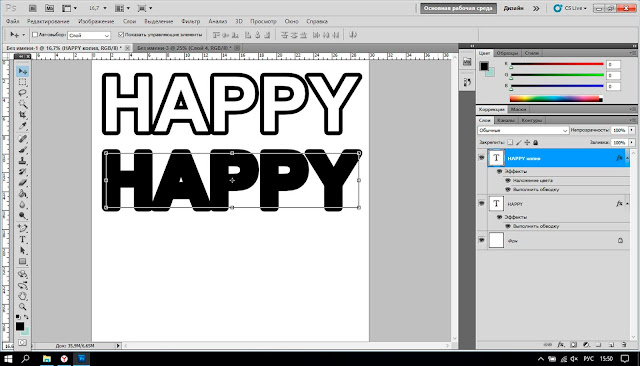Collapse effects of HAPPY layer

[628, 204]
